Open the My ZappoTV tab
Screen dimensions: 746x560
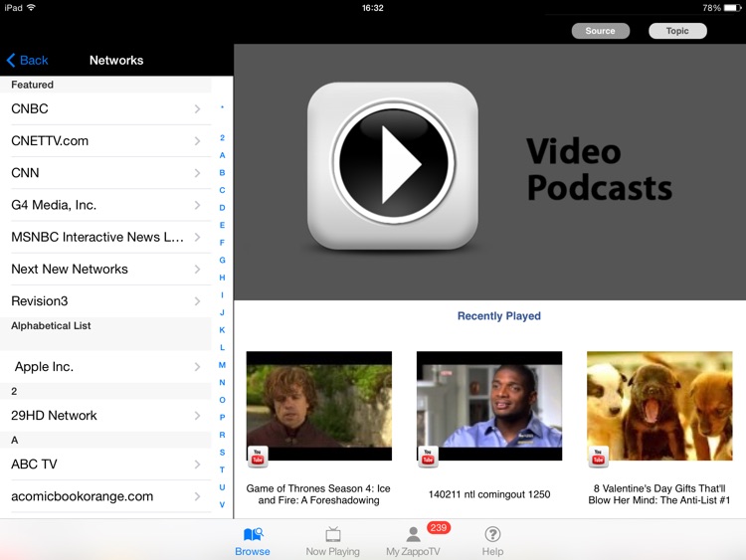pos(413,541)
